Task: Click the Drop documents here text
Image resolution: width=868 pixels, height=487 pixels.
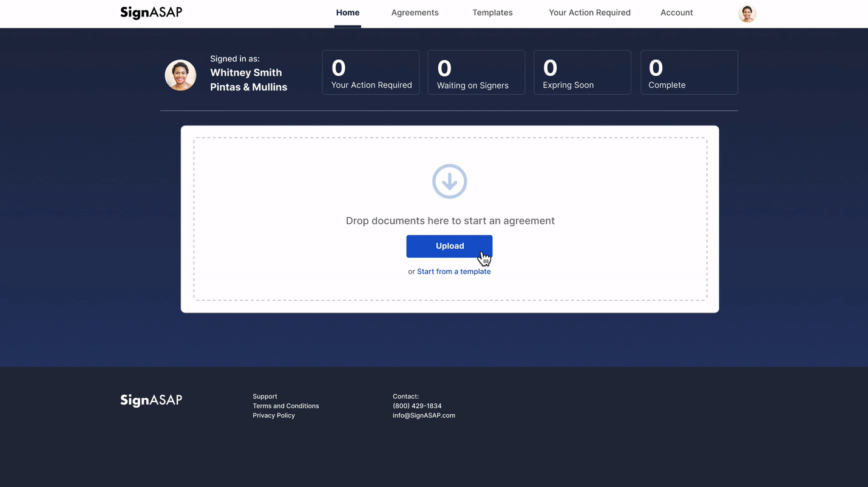Action: click(x=450, y=221)
